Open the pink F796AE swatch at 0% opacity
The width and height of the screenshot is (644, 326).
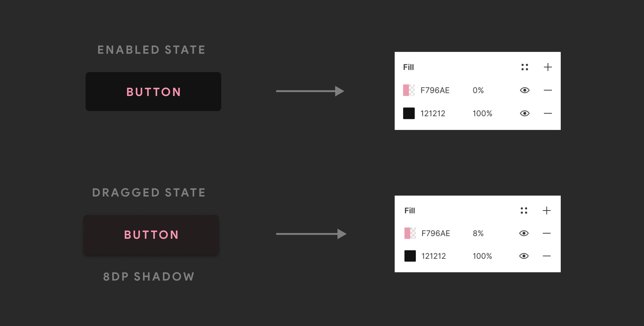click(409, 90)
